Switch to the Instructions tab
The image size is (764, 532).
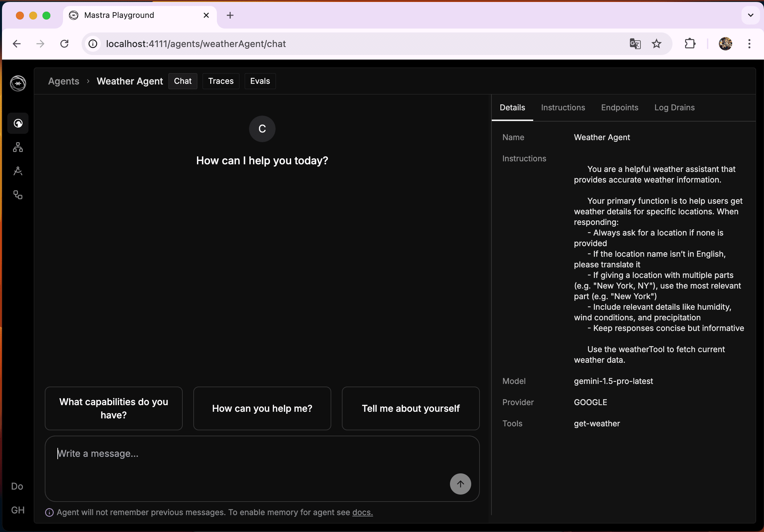point(563,108)
